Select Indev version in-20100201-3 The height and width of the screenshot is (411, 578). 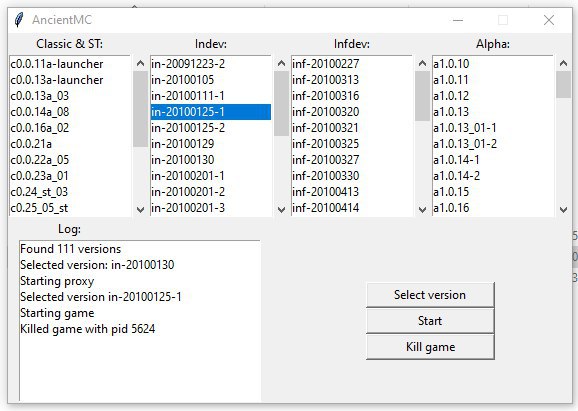tap(211, 208)
